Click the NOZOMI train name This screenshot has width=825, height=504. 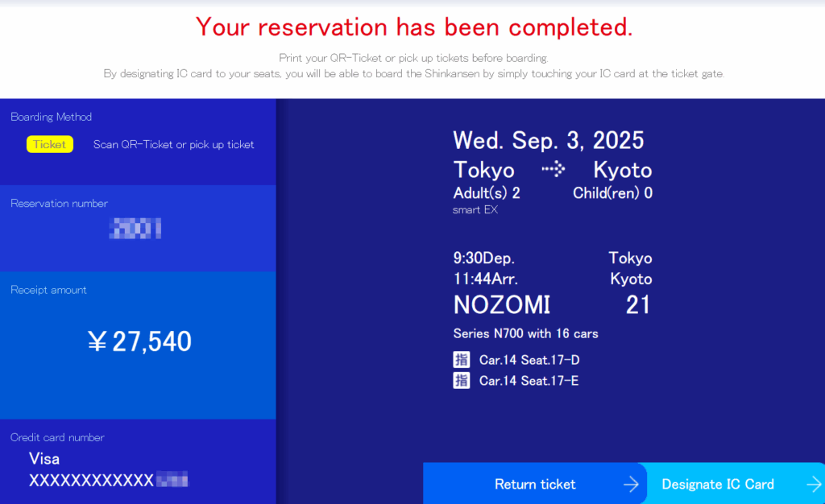[x=502, y=305]
